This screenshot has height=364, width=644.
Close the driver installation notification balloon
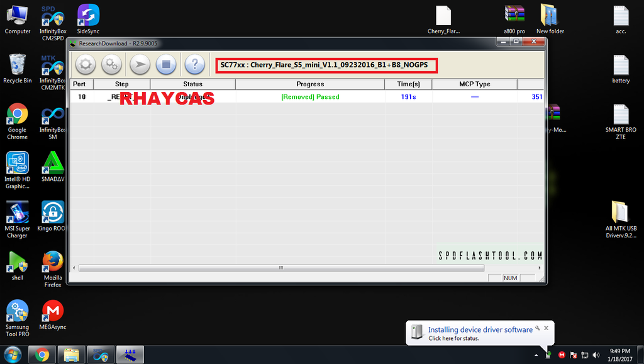pyautogui.click(x=546, y=328)
